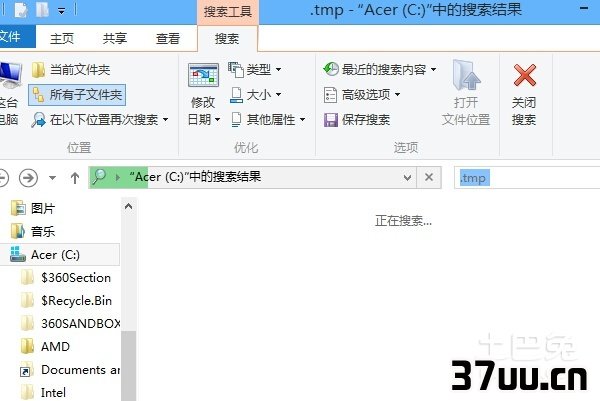Click the Acer (C:) drive icon

coord(18,254)
